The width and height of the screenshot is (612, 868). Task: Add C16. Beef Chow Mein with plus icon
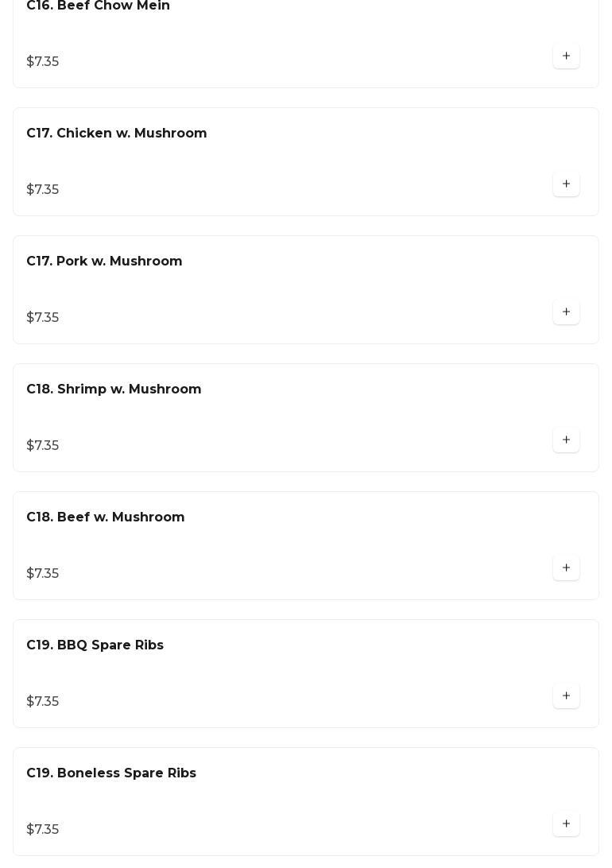tap(566, 56)
